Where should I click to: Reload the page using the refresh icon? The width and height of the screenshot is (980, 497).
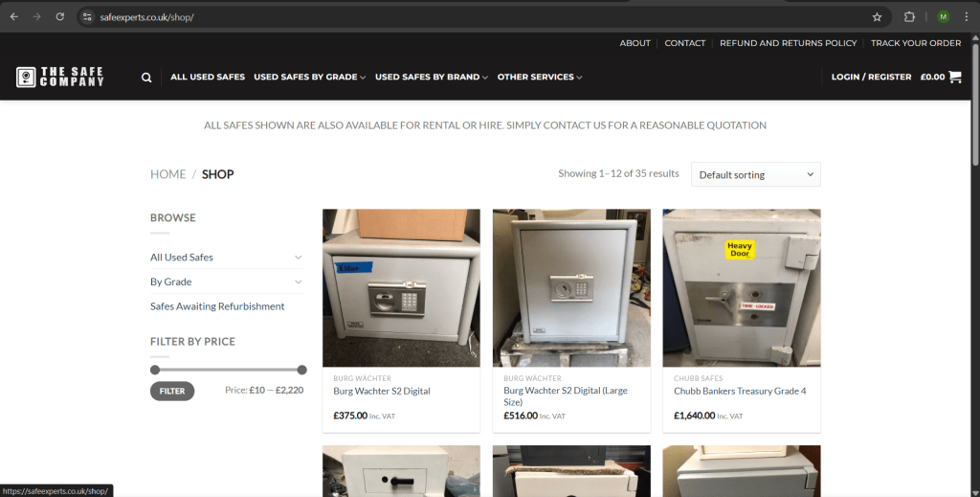(x=60, y=17)
